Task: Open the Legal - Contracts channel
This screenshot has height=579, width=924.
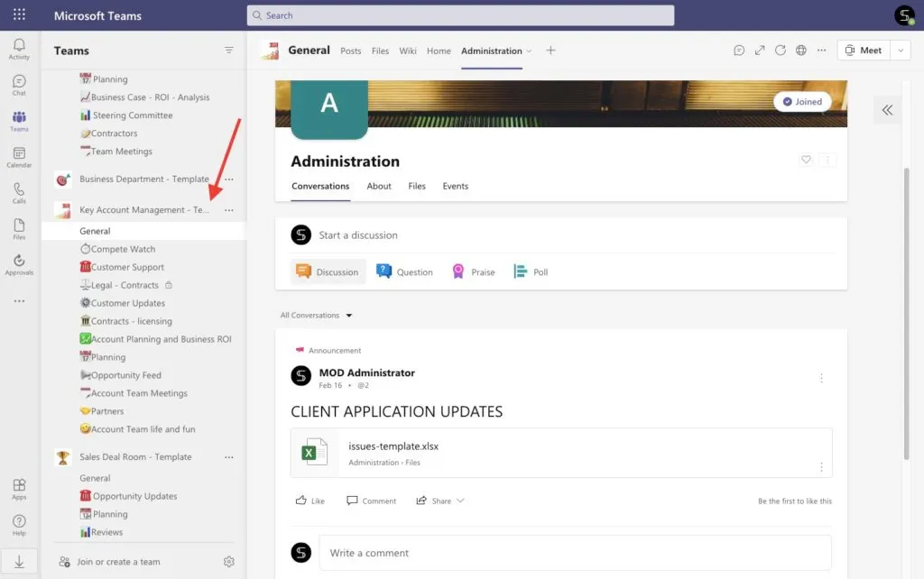Action: [120, 285]
